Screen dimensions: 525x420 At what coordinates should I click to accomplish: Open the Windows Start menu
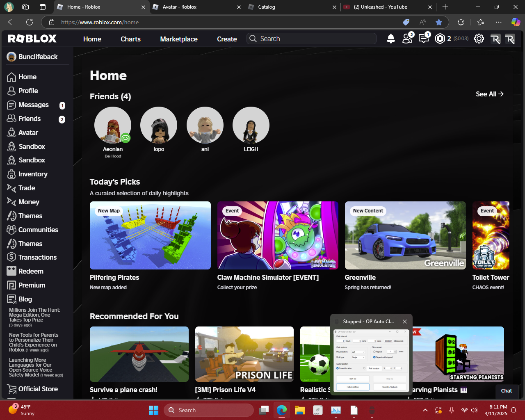[x=153, y=410]
